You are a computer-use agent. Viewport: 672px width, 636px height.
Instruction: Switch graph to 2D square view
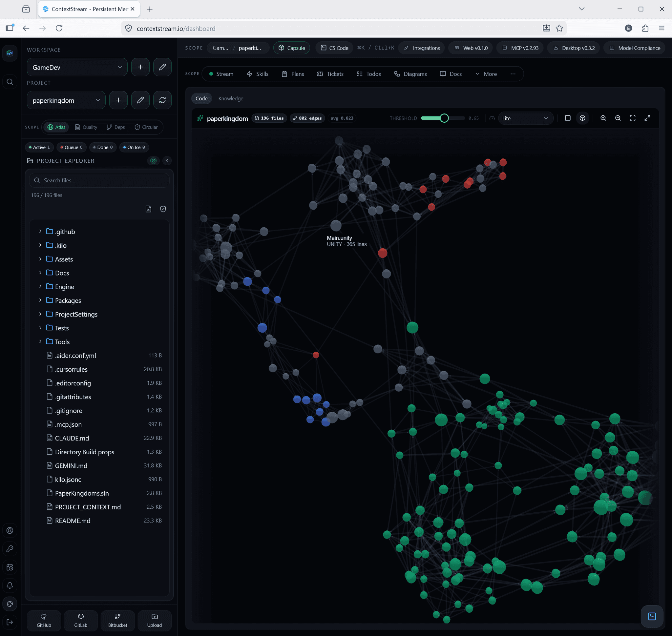pyautogui.click(x=568, y=118)
